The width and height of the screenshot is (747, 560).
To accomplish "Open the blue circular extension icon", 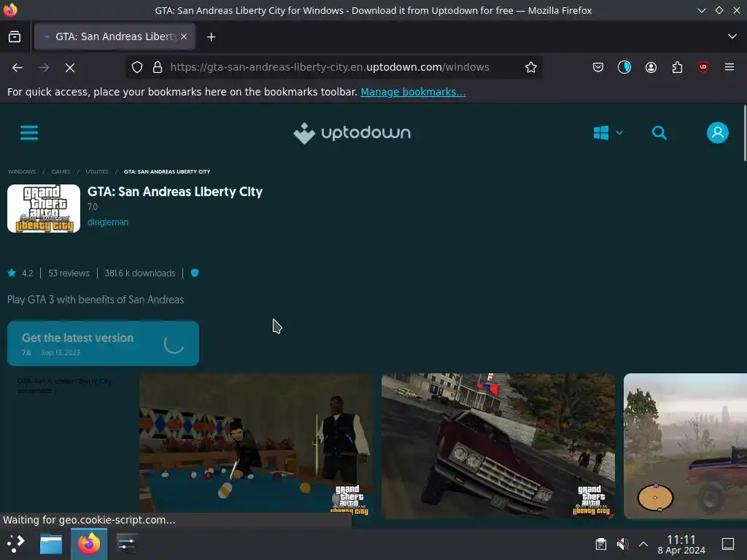I will tap(624, 68).
